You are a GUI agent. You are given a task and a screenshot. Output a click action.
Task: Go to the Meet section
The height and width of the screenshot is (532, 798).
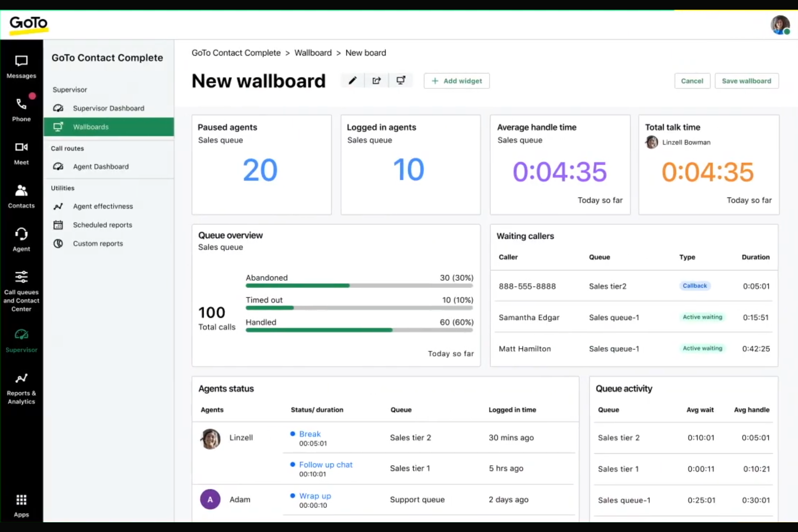[x=22, y=153]
